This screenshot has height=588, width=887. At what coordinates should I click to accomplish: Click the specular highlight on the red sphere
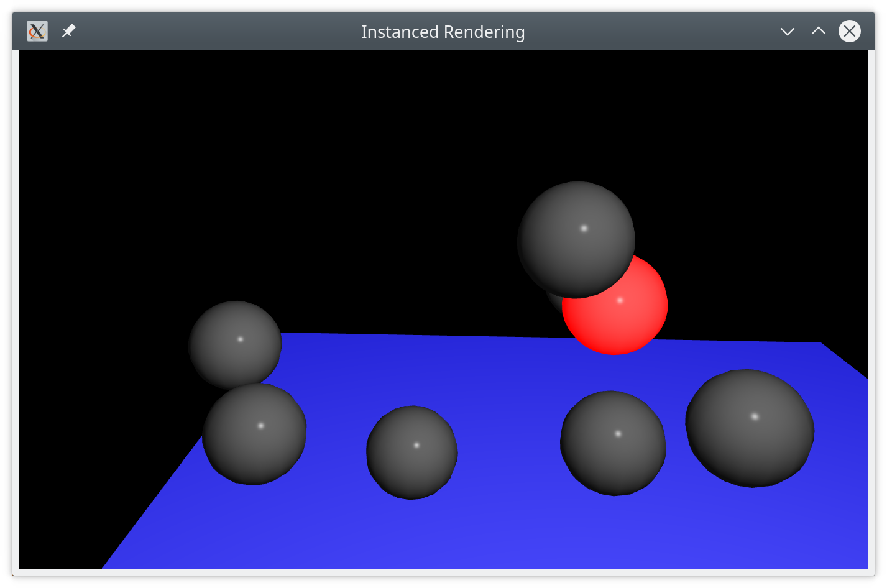pos(620,300)
